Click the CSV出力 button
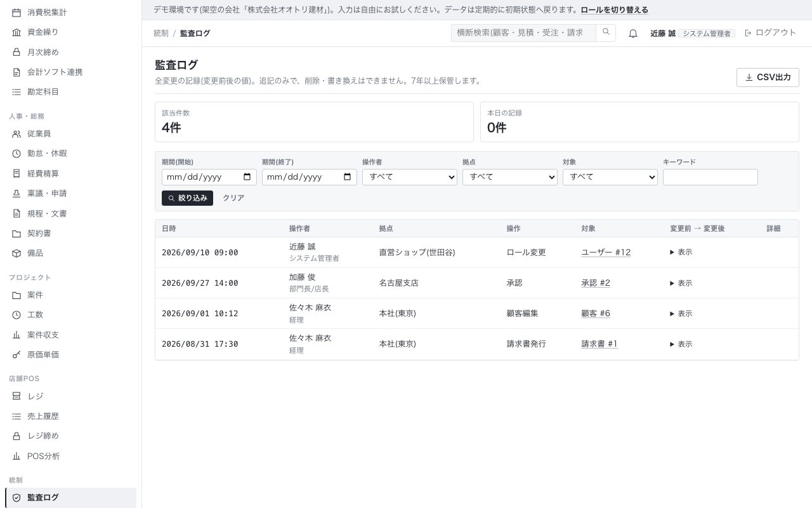812x508 pixels. [x=768, y=77]
